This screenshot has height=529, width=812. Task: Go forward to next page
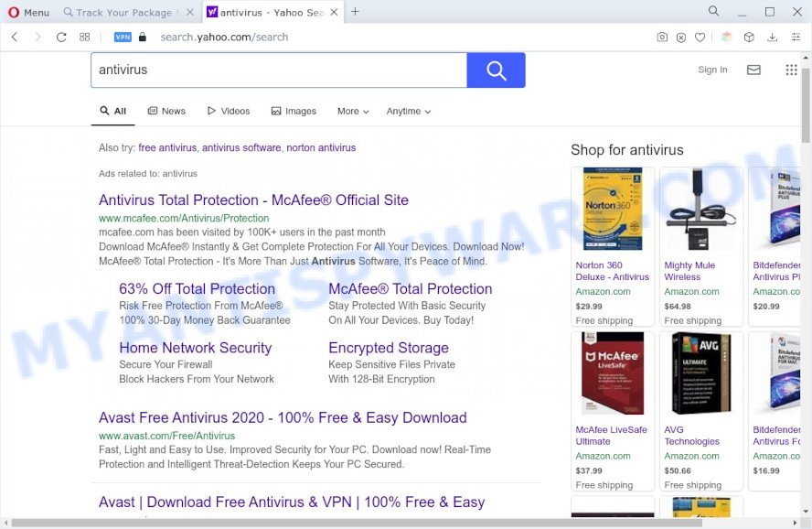tap(37, 37)
